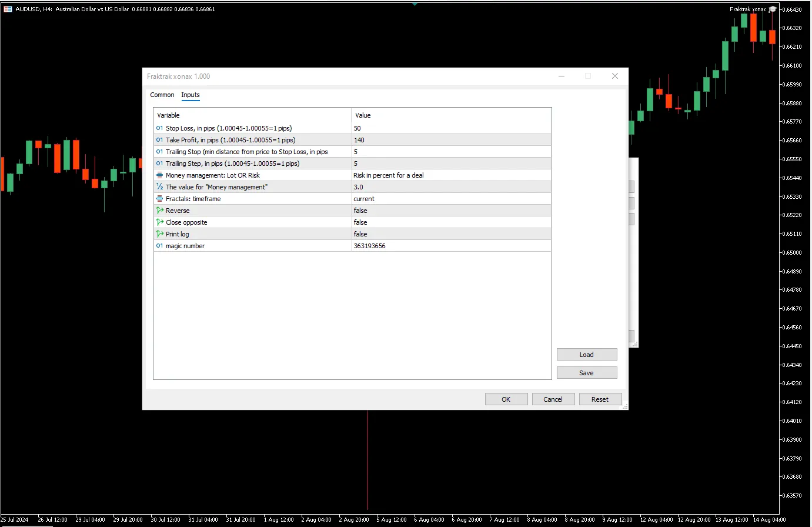Click the boolean arrow icon beside Print log

pos(159,234)
